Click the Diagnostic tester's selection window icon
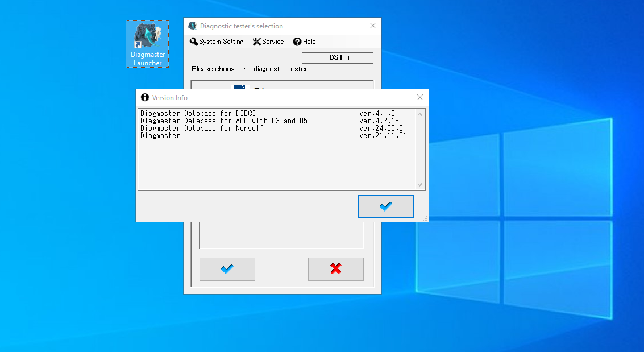Image resolution: width=644 pixels, height=352 pixels. (192, 26)
